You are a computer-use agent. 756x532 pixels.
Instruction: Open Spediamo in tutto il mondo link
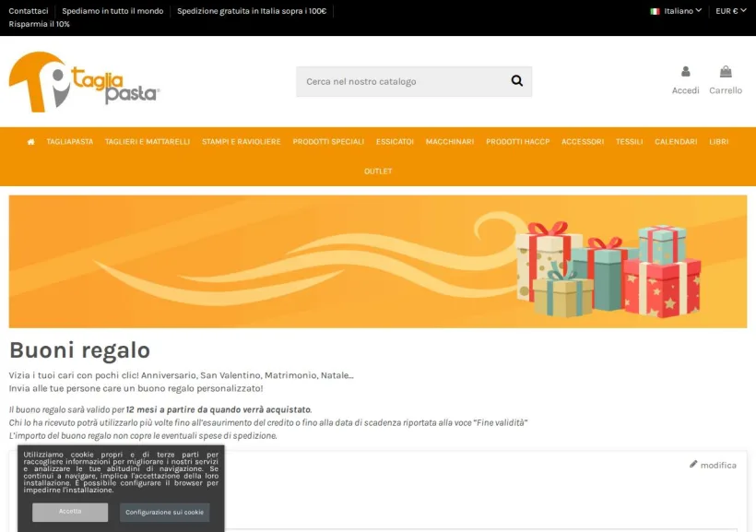click(112, 11)
